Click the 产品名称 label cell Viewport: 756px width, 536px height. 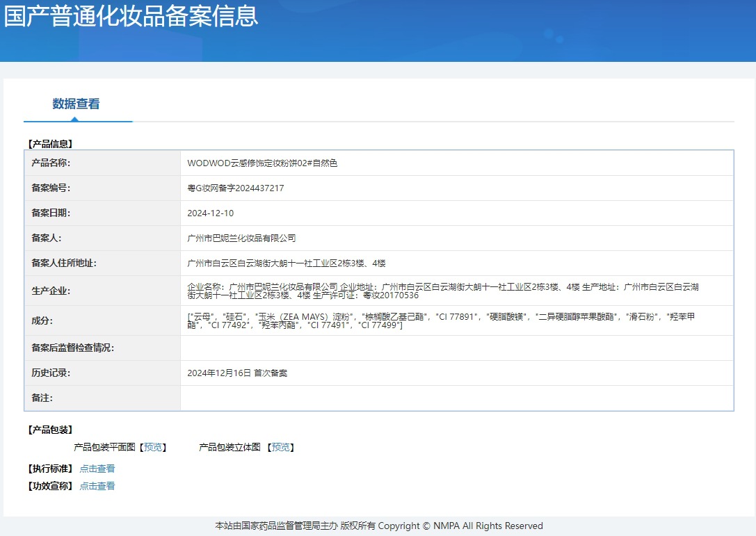[103, 163]
